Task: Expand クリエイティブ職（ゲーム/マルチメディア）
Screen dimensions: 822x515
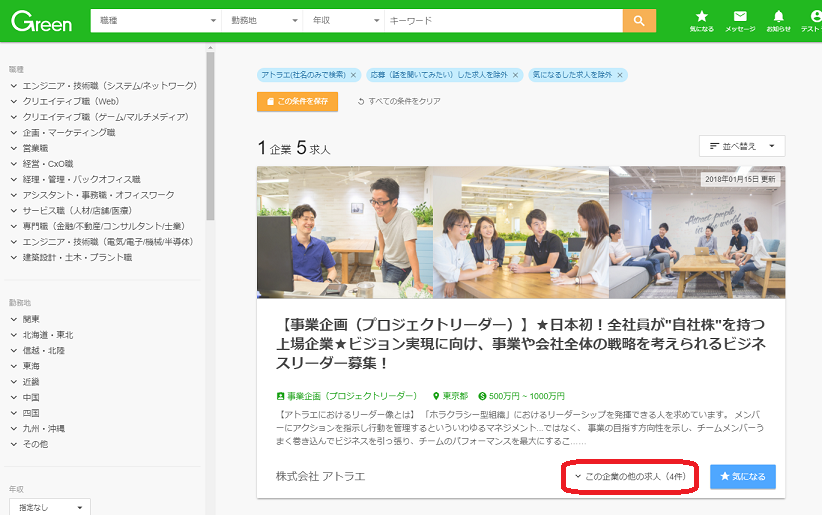Action: (x=100, y=117)
